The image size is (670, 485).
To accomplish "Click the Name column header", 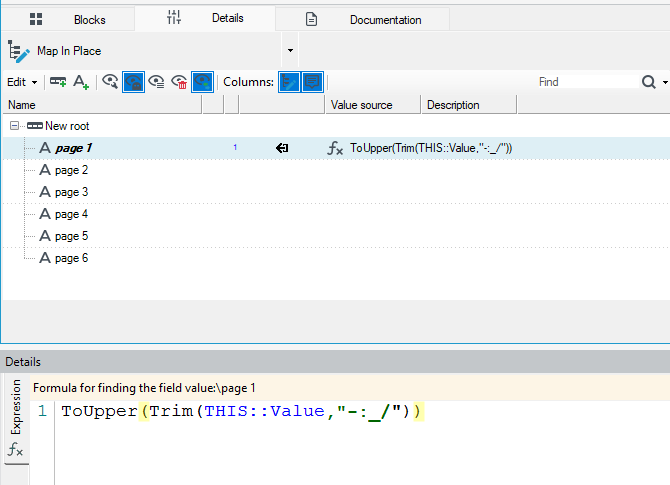I will pos(102,105).
